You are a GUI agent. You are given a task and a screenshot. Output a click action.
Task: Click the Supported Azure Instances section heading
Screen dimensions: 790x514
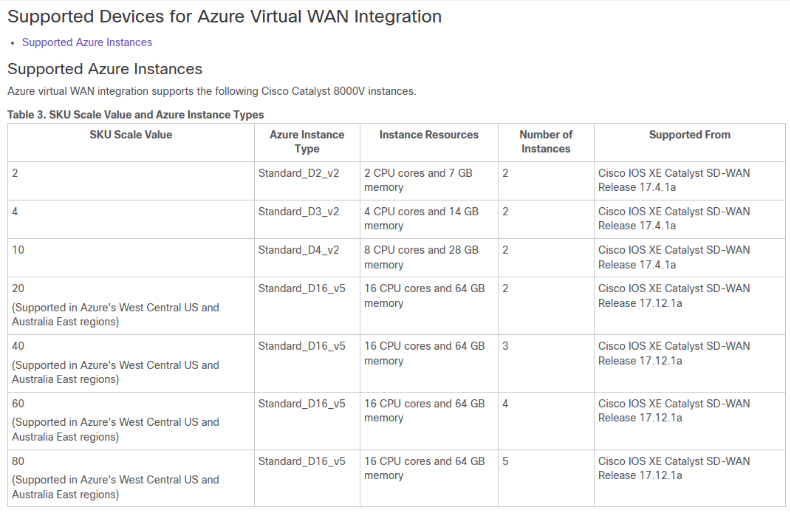pyautogui.click(x=105, y=69)
